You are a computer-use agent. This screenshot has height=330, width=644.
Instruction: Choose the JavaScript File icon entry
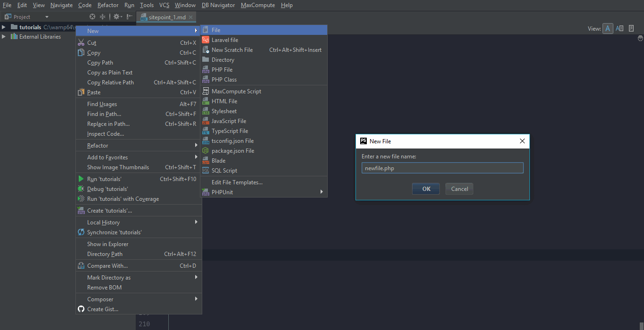206,121
